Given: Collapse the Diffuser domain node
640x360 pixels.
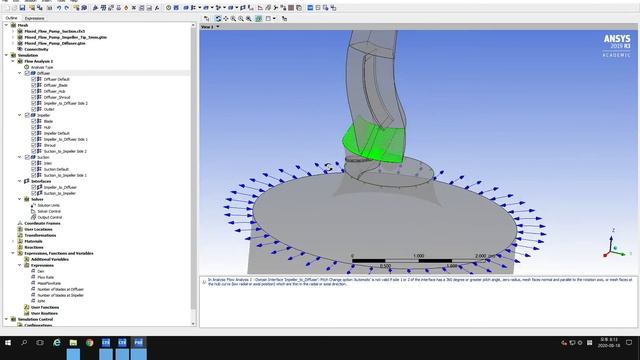Looking at the screenshot, I should 20,73.
